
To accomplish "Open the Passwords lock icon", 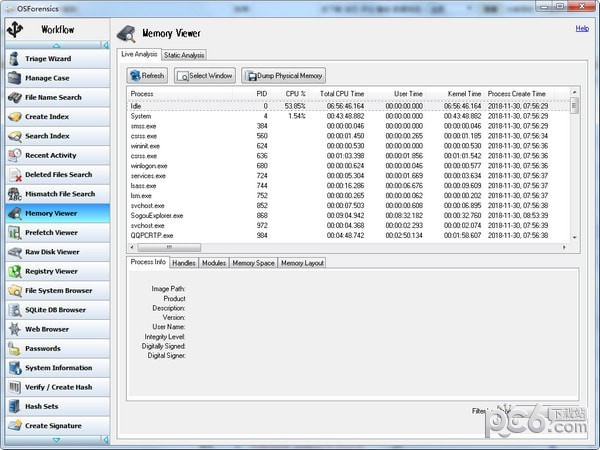I will (15, 349).
